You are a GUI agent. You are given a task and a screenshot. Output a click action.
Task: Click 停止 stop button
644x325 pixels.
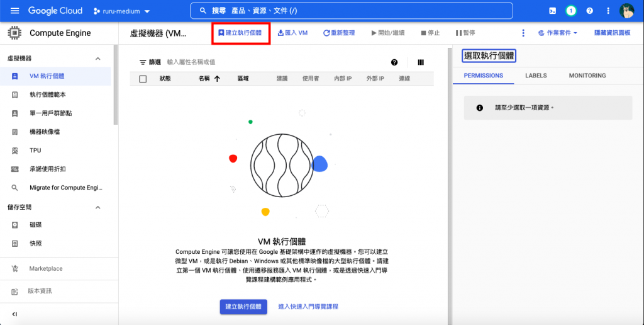[430, 33]
